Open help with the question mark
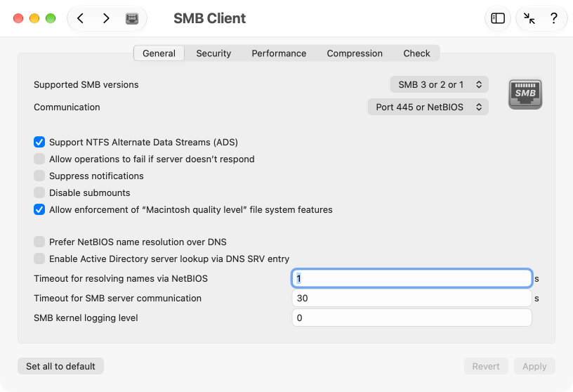This screenshot has height=392, width=573. 553,18
